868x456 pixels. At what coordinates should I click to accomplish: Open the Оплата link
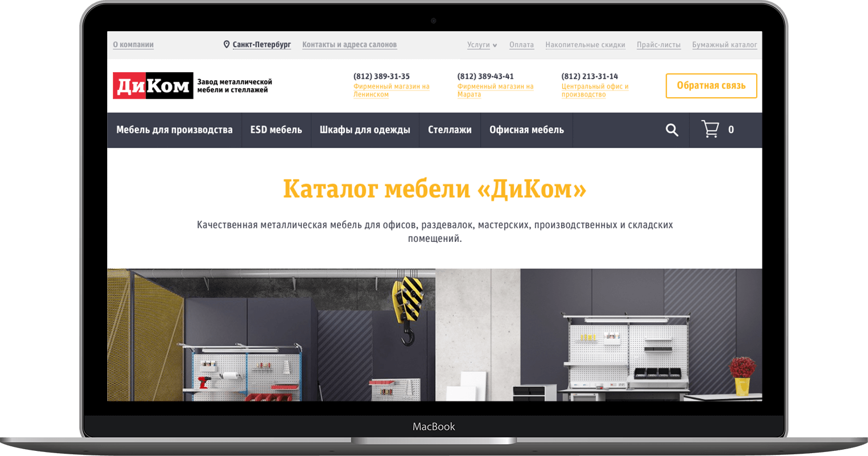tap(521, 45)
